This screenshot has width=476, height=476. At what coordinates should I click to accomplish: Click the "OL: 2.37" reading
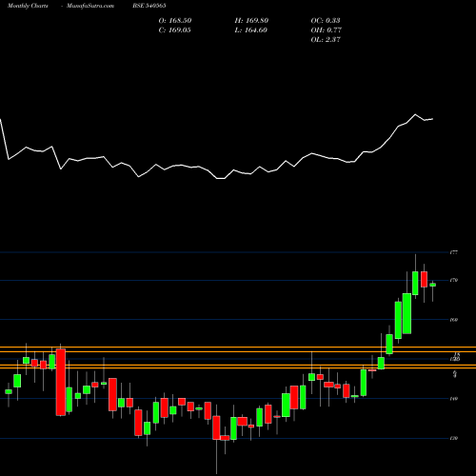tap(326, 40)
